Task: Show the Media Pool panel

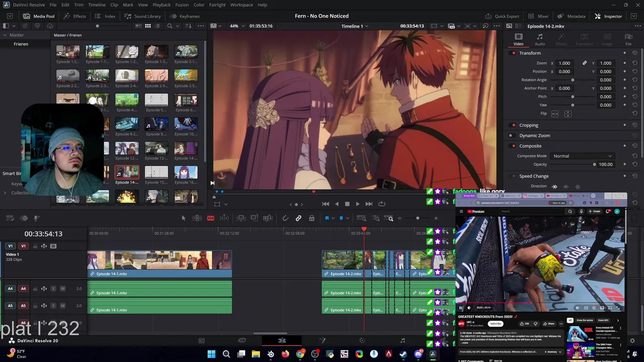Action: pos(39,16)
